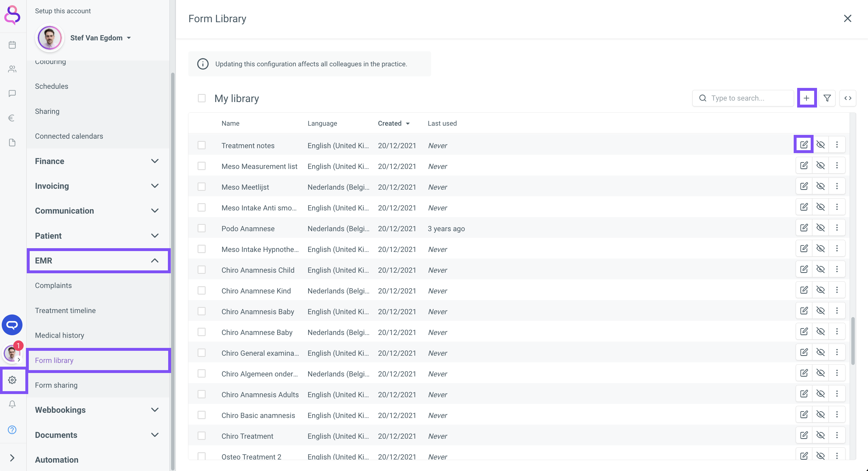Screen dimensions: 868x471
Task: Sort the table by Name column
Action: click(230, 123)
